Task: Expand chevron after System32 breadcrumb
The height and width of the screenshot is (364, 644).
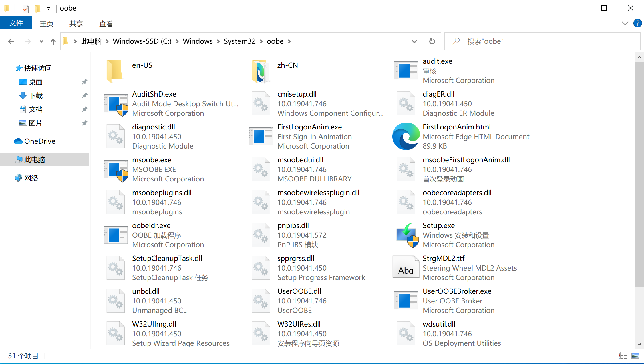Action: click(x=261, y=41)
